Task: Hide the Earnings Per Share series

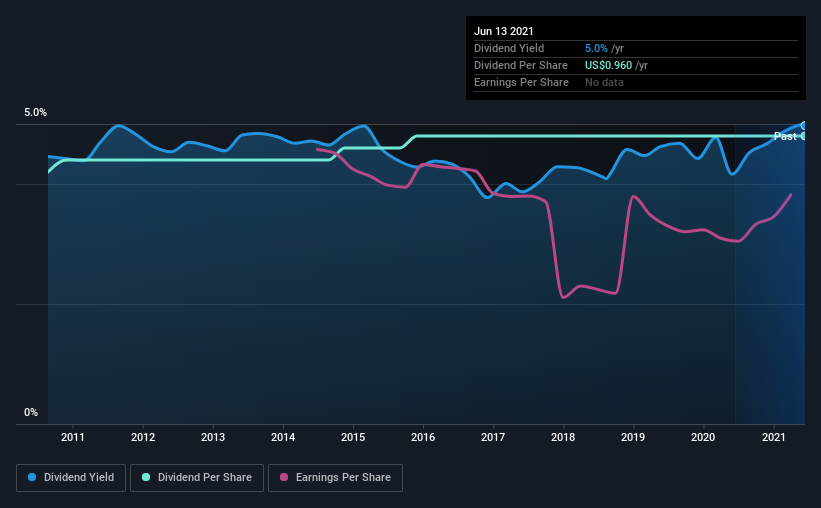Action: [335, 478]
